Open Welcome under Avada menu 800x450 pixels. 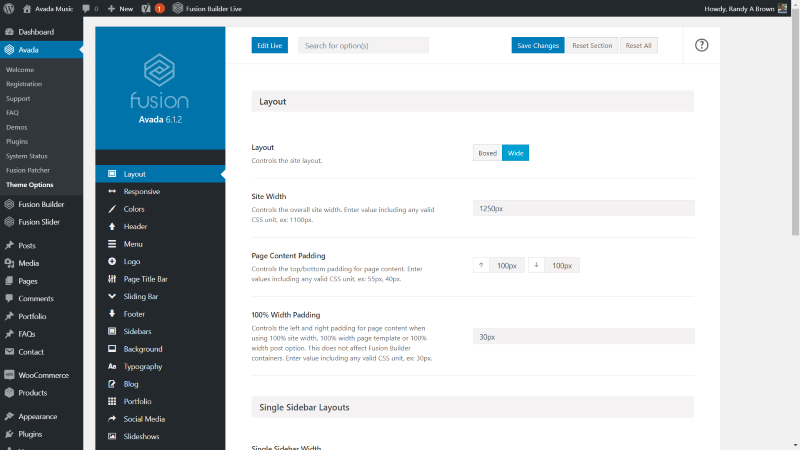pyautogui.click(x=20, y=69)
